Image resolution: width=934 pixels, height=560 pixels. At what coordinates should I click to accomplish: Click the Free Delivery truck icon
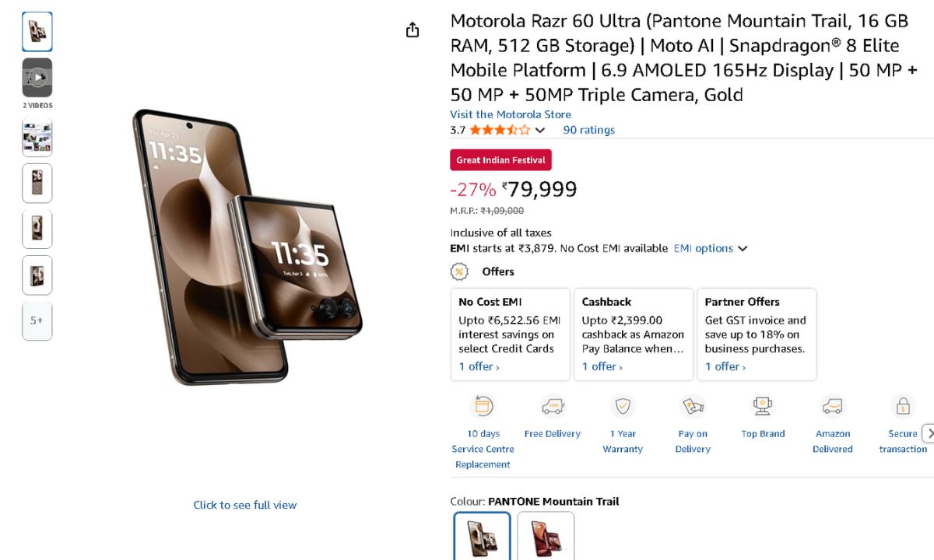(x=553, y=406)
